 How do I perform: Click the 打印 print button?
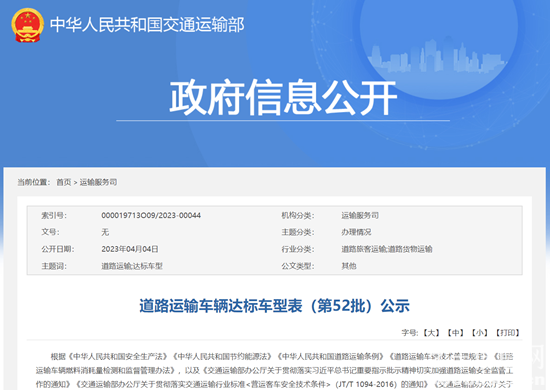(508, 332)
